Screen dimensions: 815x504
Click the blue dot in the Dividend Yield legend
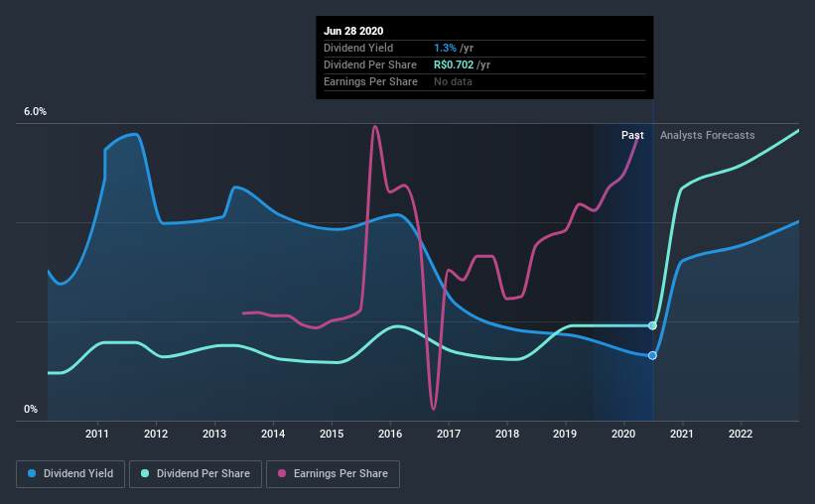[x=33, y=474]
